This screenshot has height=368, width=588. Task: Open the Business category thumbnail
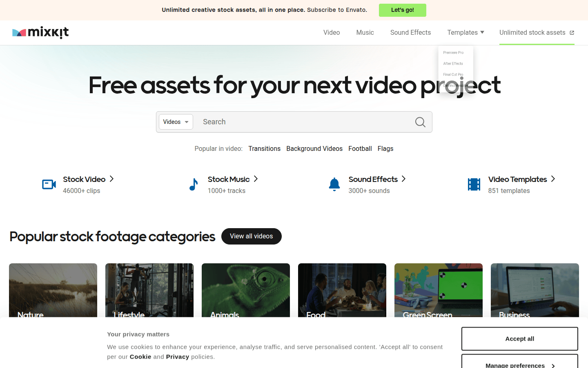pyautogui.click(x=535, y=290)
